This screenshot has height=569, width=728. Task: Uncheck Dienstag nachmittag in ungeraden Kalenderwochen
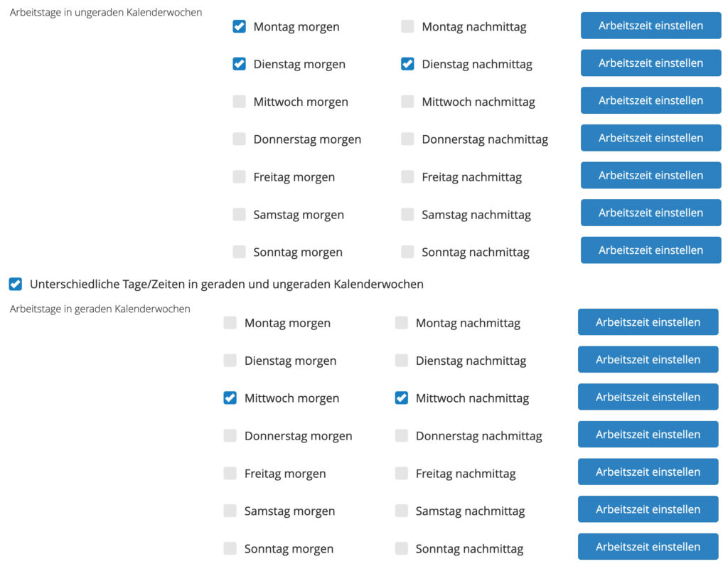tap(407, 64)
